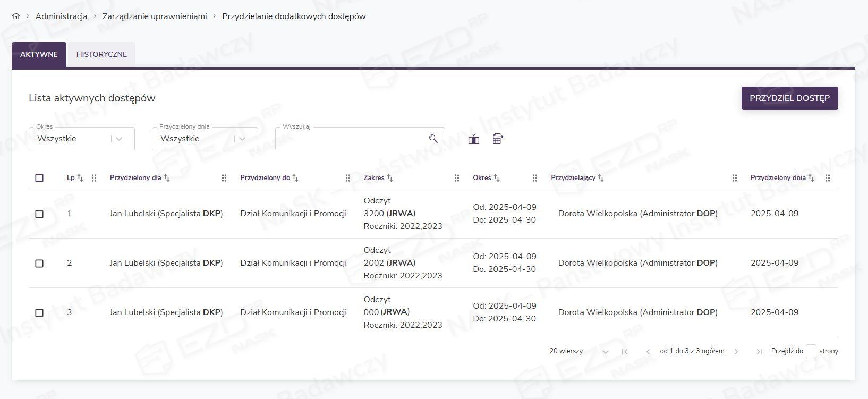Viewport: 868px width, 399px height.
Task: Sort by Przydzielający column arrows
Action: [x=601, y=178]
